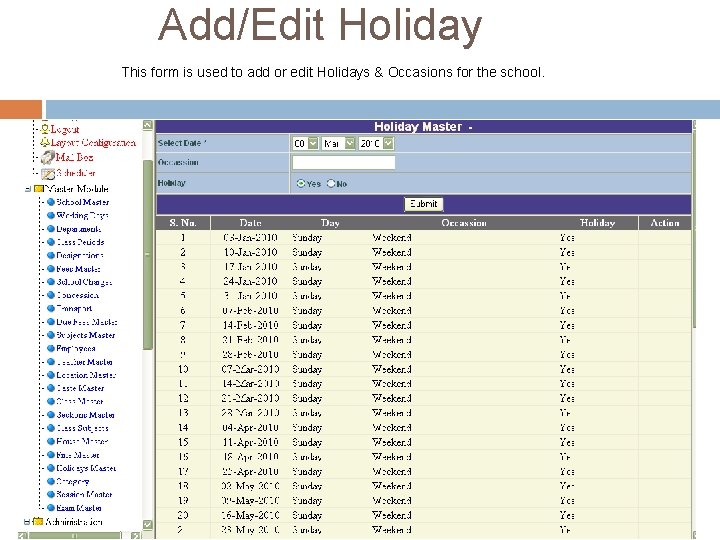Click the Administration folder icon
The width and height of the screenshot is (720, 540).
(x=38, y=522)
